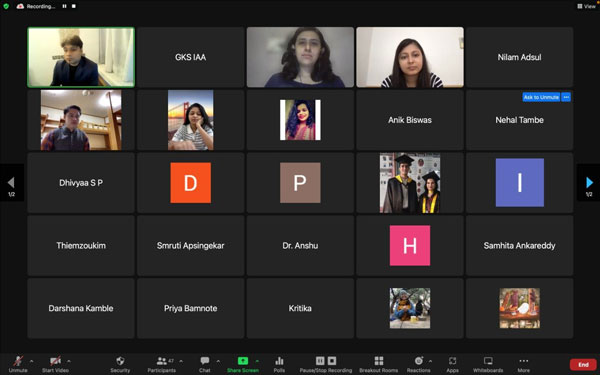Stop recording with the top stop icon
This screenshot has height=375, width=600.
[74, 6]
